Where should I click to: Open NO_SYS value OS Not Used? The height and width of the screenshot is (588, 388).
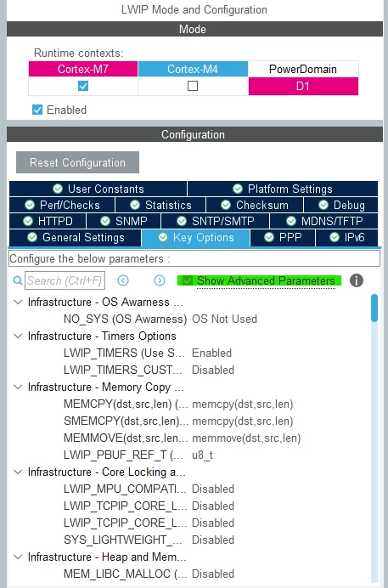coord(224,319)
